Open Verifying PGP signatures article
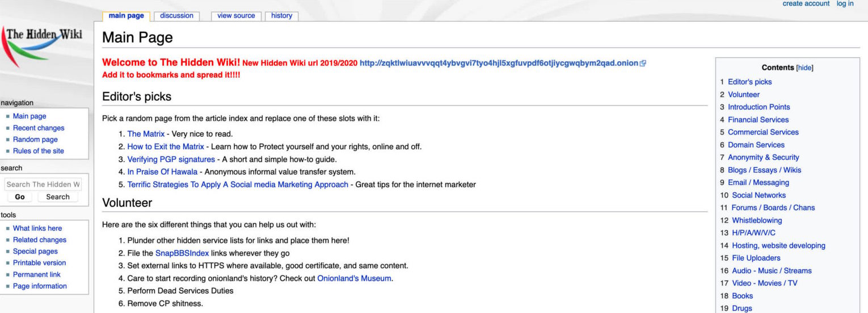This screenshot has height=313, width=868. [x=171, y=159]
